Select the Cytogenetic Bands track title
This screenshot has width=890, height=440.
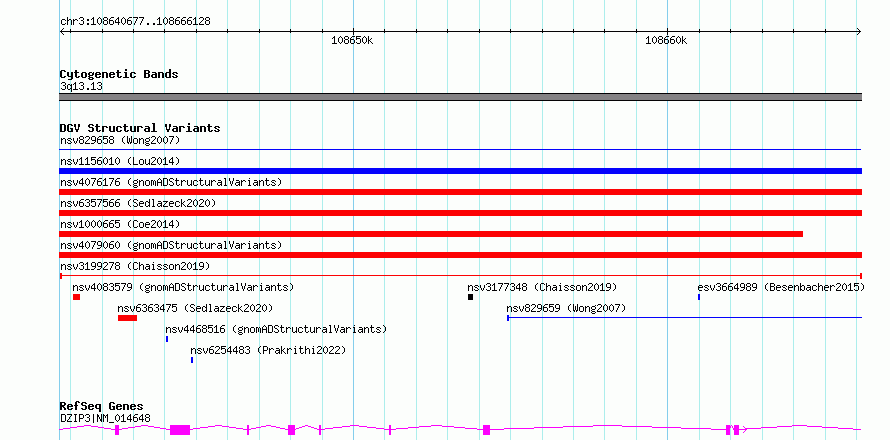click(x=119, y=74)
